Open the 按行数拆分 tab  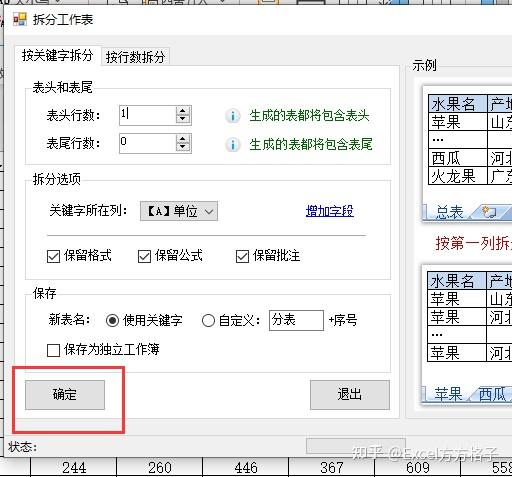(x=135, y=57)
